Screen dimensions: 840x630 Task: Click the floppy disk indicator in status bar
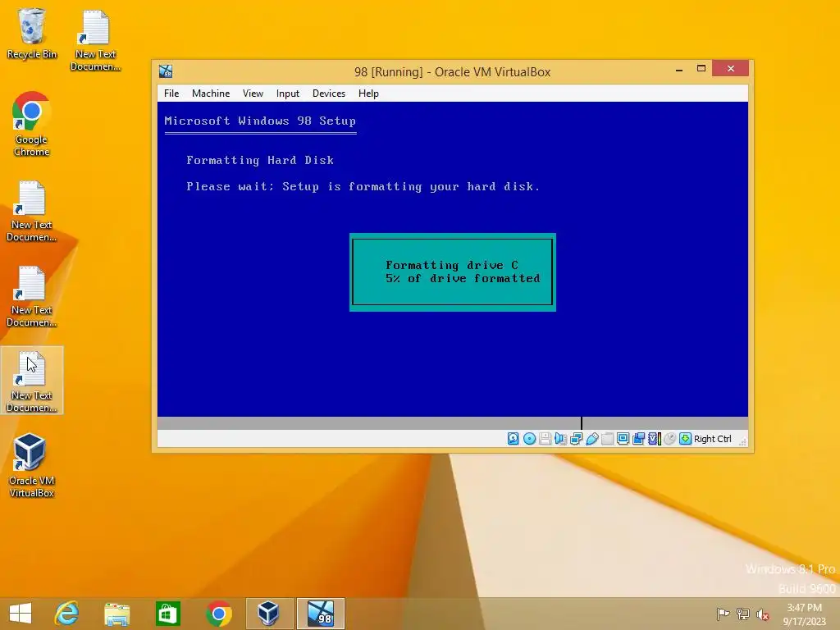coord(545,439)
